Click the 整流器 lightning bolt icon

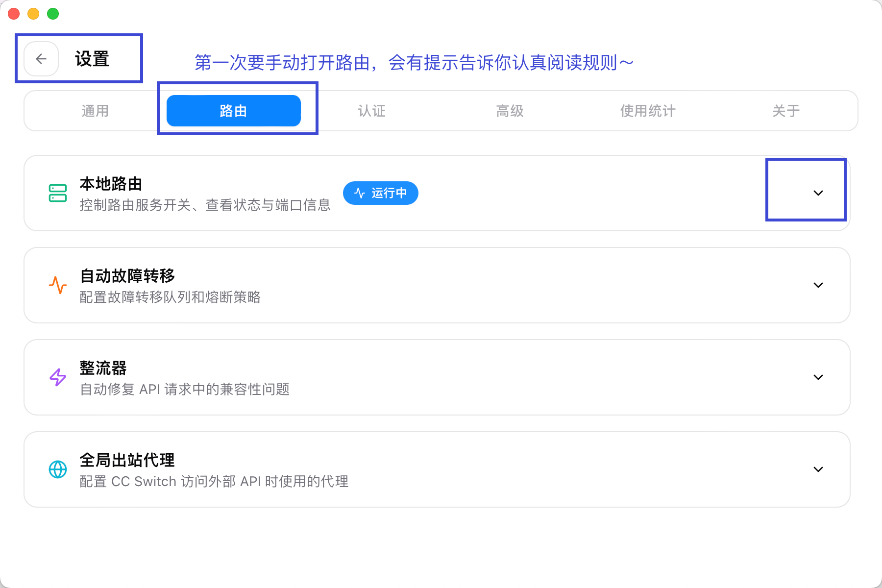58,377
